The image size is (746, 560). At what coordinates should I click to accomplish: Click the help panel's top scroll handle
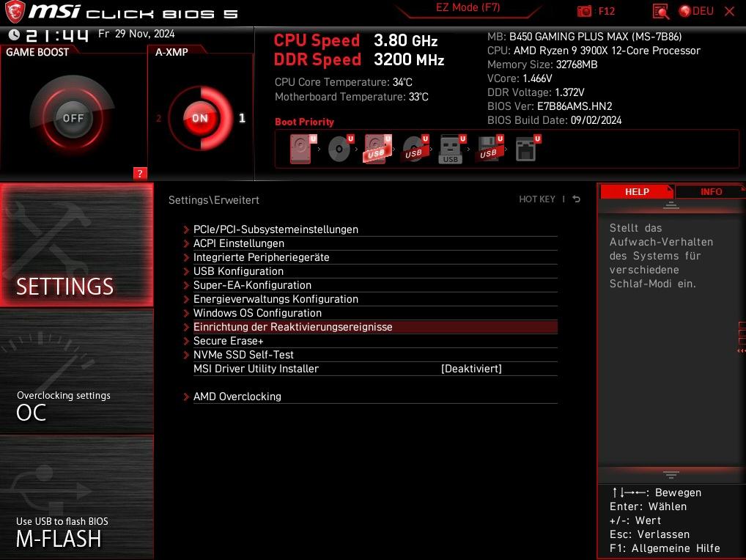pos(671,205)
